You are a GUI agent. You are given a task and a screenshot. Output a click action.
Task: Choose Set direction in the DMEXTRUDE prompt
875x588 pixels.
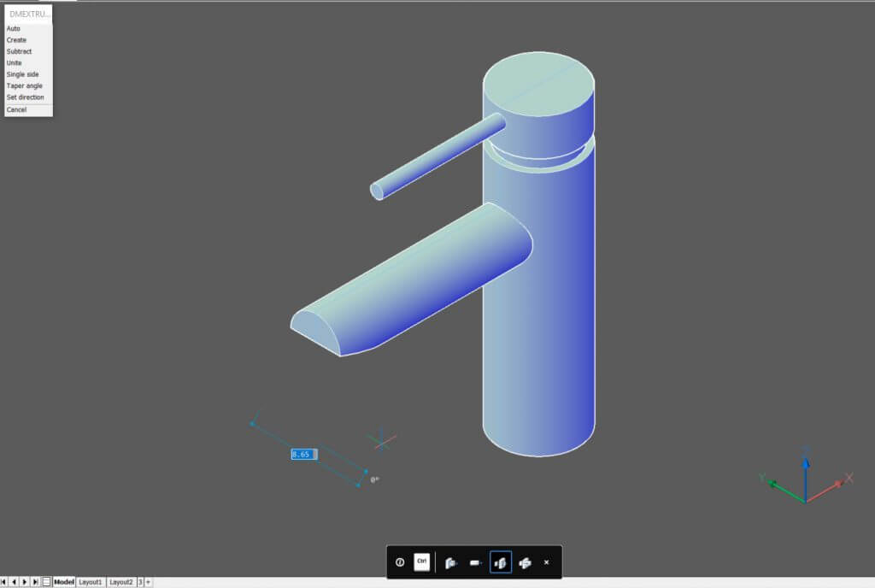[x=21, y=97]
